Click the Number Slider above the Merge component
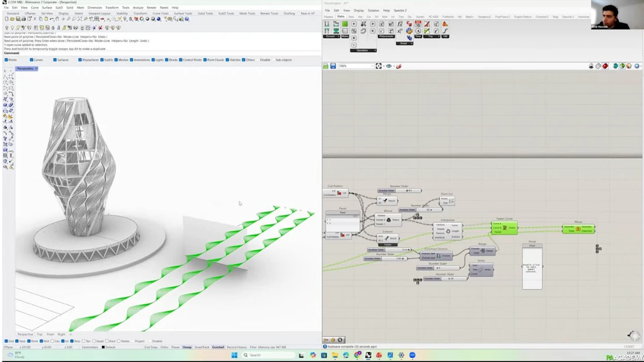This screenshot has height=362, width=644. click(x=400, y=190)
